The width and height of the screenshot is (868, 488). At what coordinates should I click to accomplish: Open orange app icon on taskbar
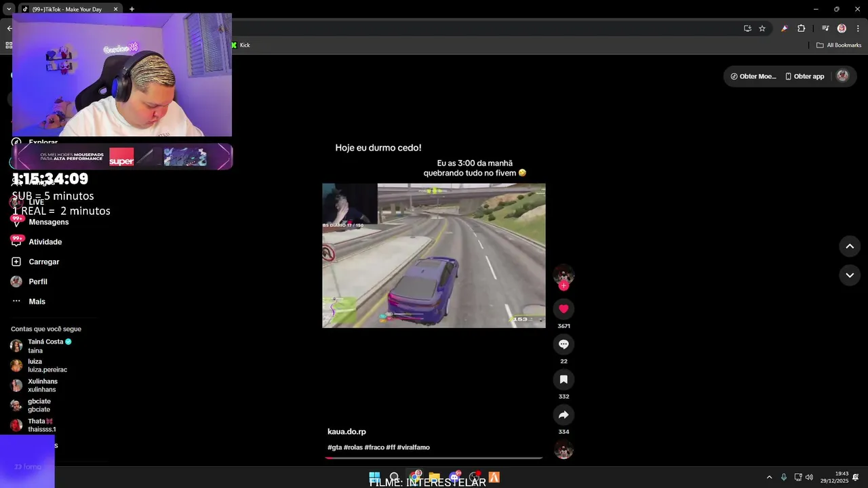(494, 477)
